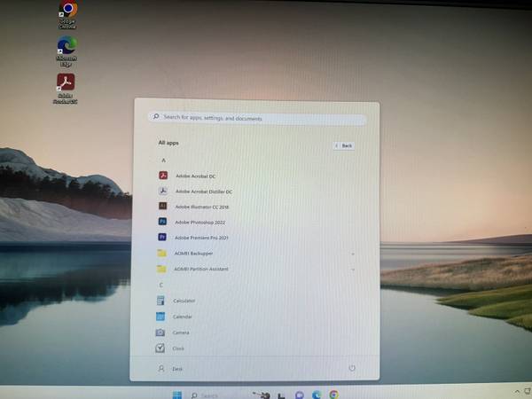Viewport: 532px width, 399px height.
Task: Open the Calculator app
Action: [x=184, y=301]
